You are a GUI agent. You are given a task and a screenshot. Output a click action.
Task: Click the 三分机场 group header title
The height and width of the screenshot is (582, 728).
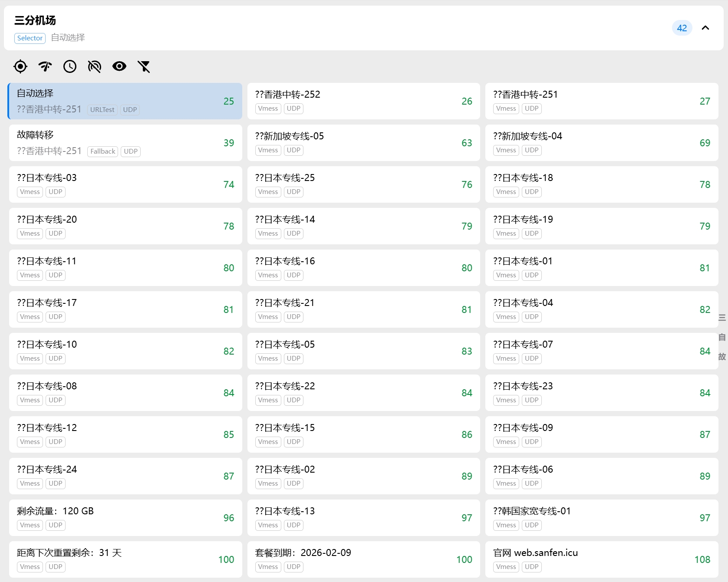(x=35, y=20)
